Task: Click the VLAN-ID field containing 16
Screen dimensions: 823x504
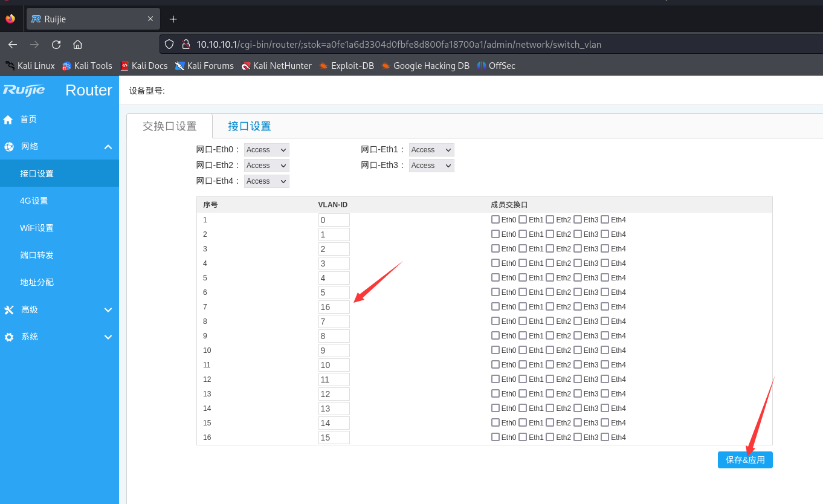Action: click(334, 307)
